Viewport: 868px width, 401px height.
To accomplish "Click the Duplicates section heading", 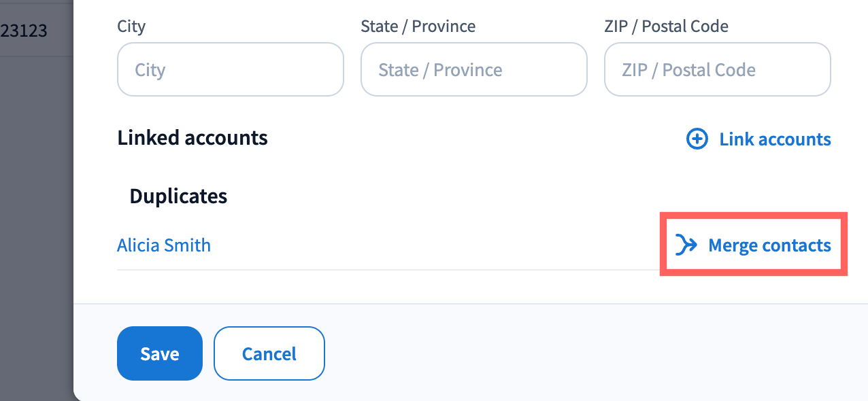I will click(x=178, y=196).
